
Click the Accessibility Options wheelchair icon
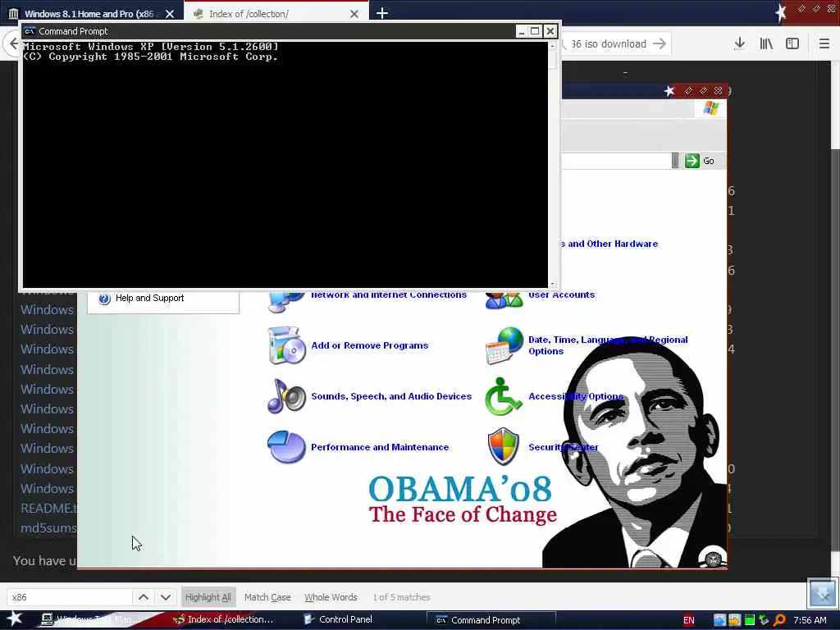tap(503, 396)
